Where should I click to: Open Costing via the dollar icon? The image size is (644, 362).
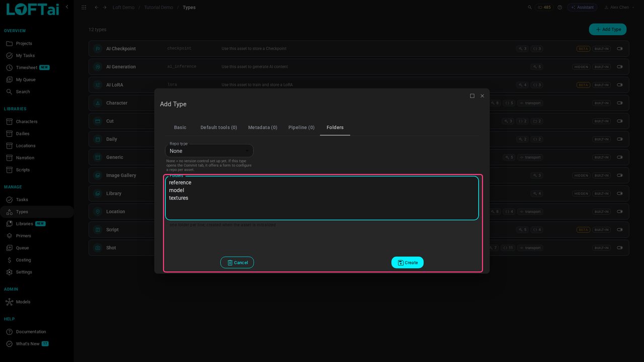[9, 260]
